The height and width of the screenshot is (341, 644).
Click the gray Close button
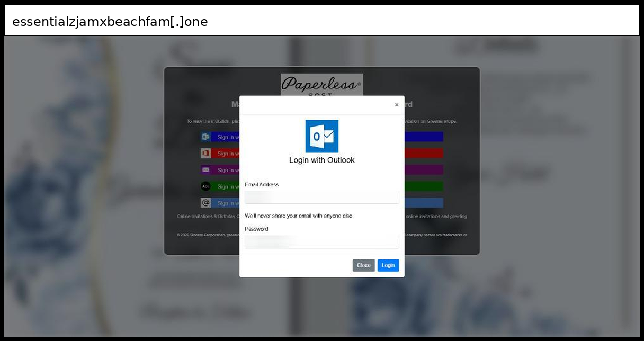click(x=364, y=265)
